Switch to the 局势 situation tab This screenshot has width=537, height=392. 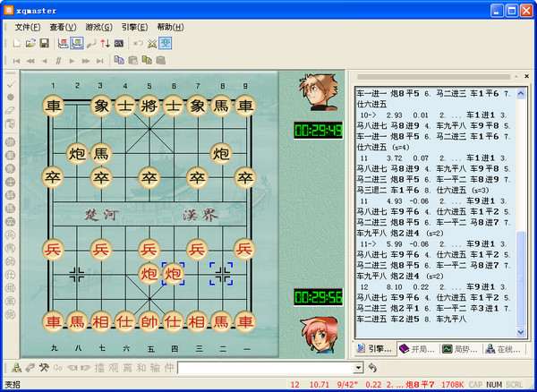click(460, 349)
